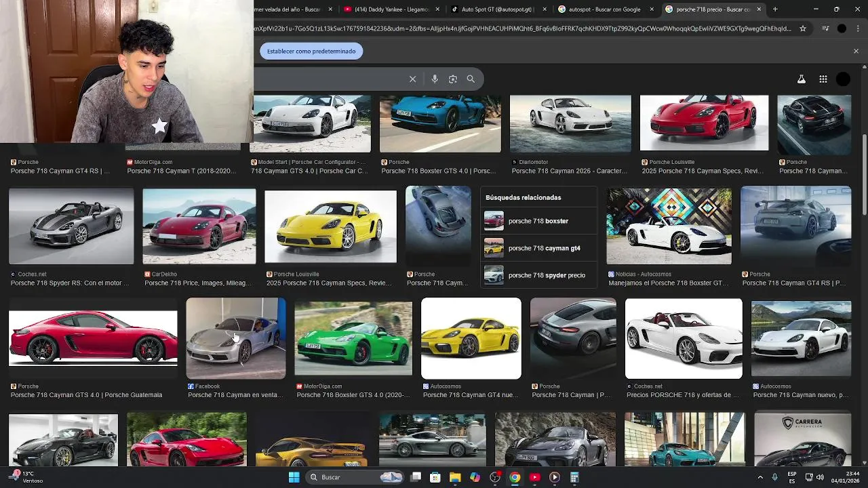Screen dimensions: 868x488
Task: Open a new Chrome tab
Action: click(x=775, y=9)
